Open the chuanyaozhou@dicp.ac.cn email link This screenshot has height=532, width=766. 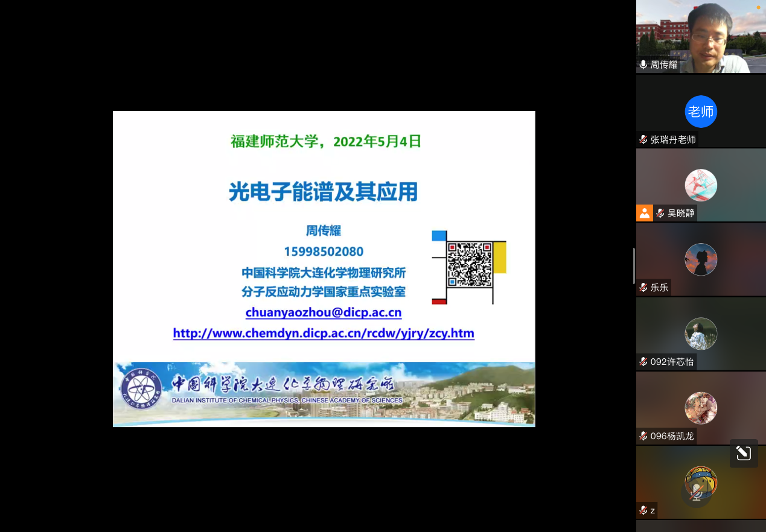pos(324,312)
